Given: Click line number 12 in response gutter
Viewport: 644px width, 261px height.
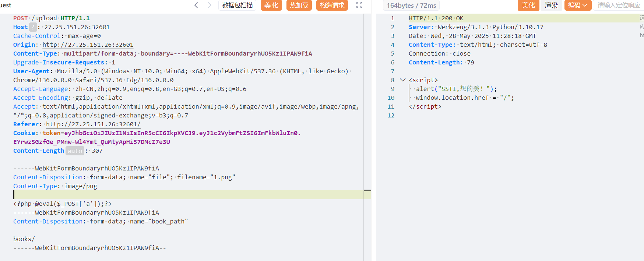Looking at the screenshot, I should click(x=391, y=115).
